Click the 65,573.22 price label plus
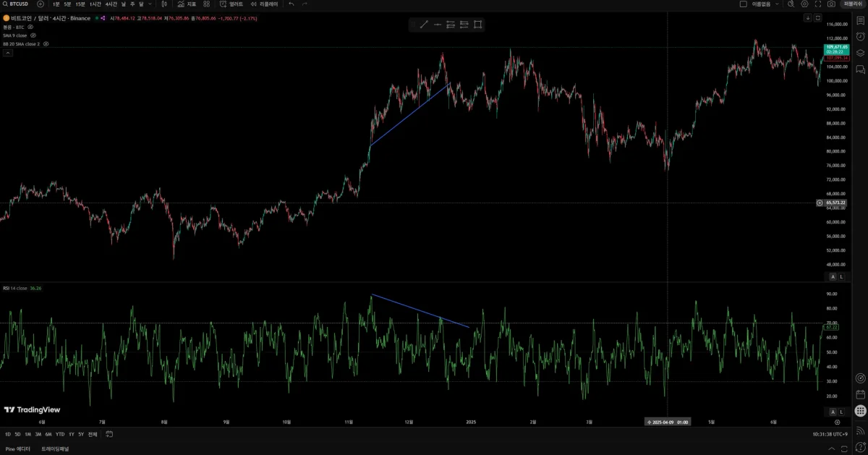 pos(820,203)
